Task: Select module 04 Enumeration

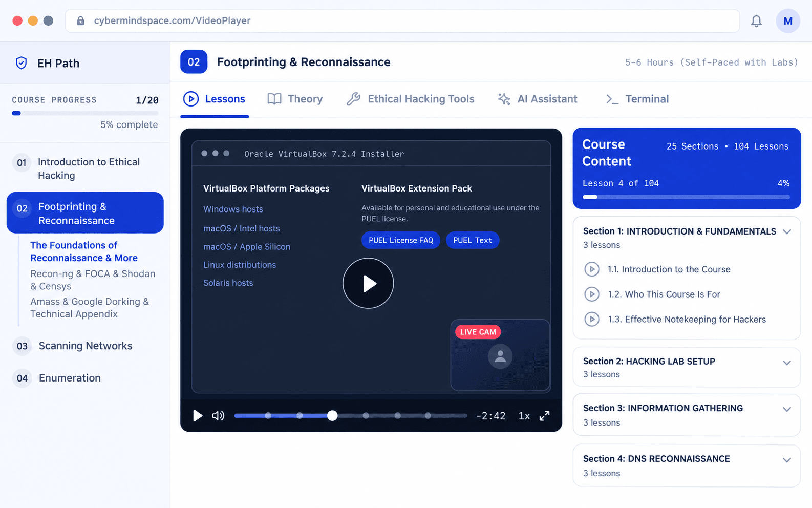Action: [85, 378]
